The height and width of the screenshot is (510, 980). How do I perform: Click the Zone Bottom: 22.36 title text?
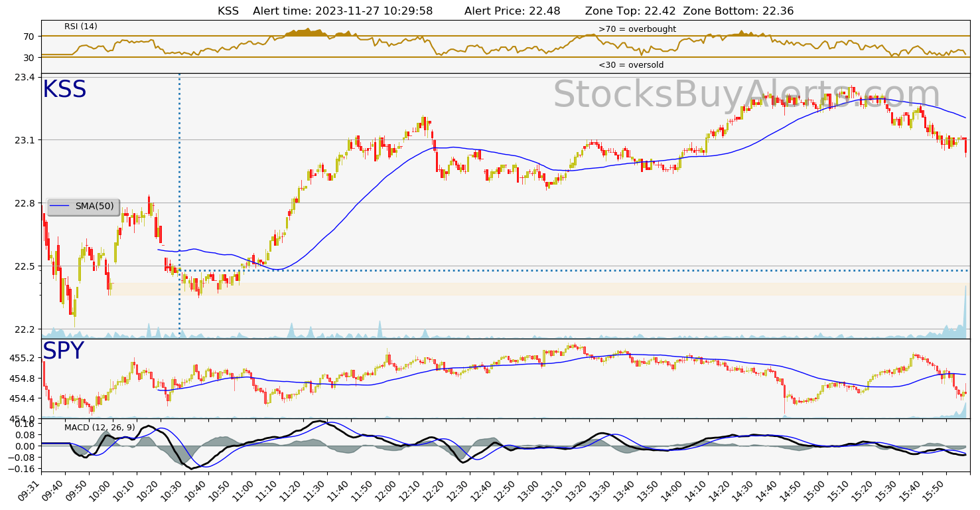coord(738,11)
